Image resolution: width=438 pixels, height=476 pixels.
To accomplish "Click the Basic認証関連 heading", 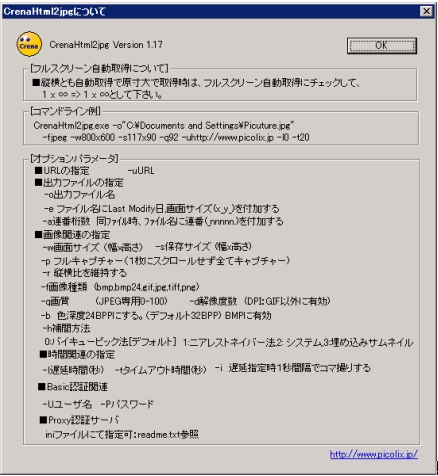I will (73, 387).
